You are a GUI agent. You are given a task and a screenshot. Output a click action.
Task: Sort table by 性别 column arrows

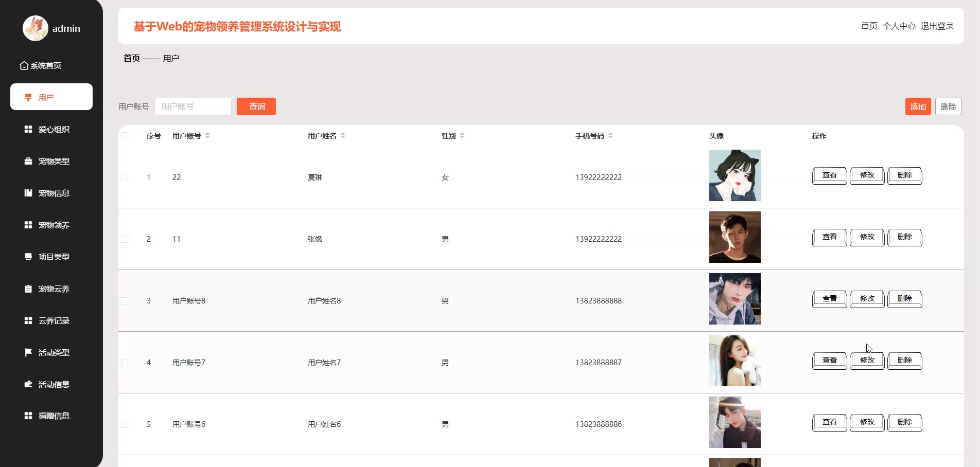[462, 136]
